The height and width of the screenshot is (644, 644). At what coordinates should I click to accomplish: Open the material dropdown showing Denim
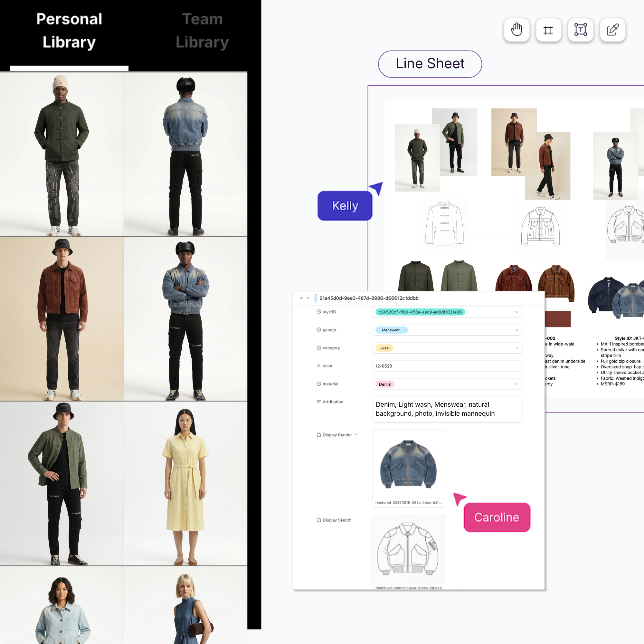(516, 384)
